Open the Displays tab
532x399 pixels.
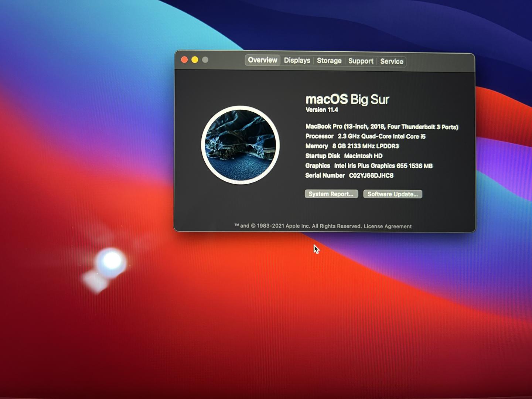pyautogui.click(x=297, y=61)
